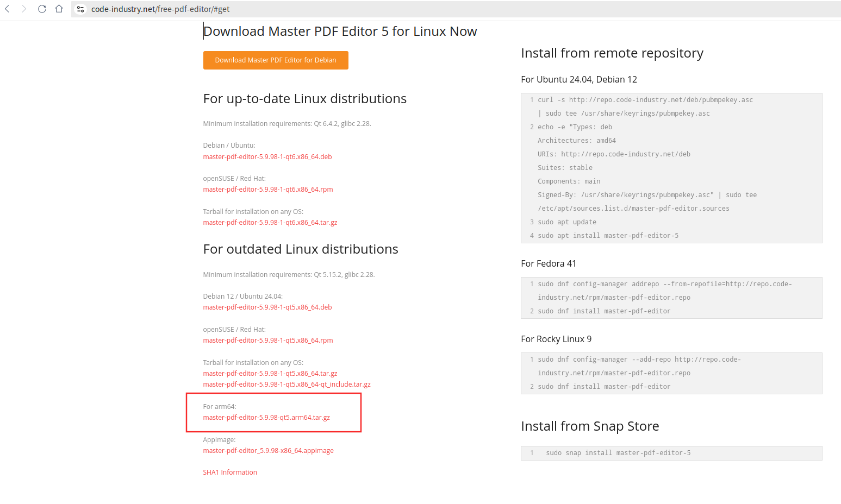Download the x86_64 AppImage file
841x504 pixels.
pyautogui.click(x=269, y=451)
